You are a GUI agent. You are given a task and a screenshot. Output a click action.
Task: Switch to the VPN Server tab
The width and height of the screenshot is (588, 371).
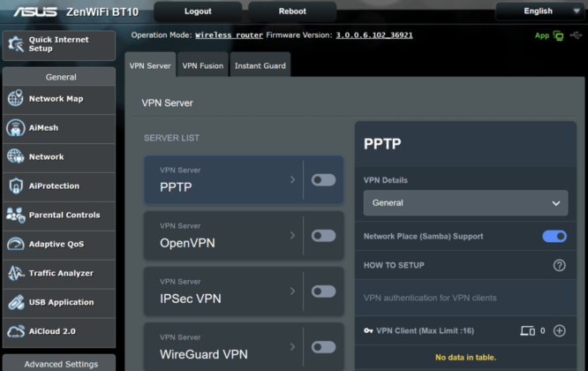150,64
